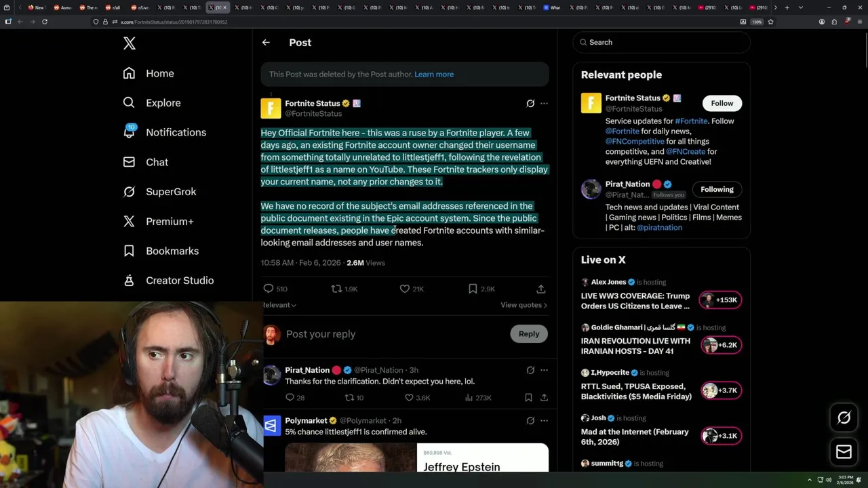
Task: Bookmark the post showing 2.9K bookmarks
Action: pyautogui.click(x=473, y=289)
